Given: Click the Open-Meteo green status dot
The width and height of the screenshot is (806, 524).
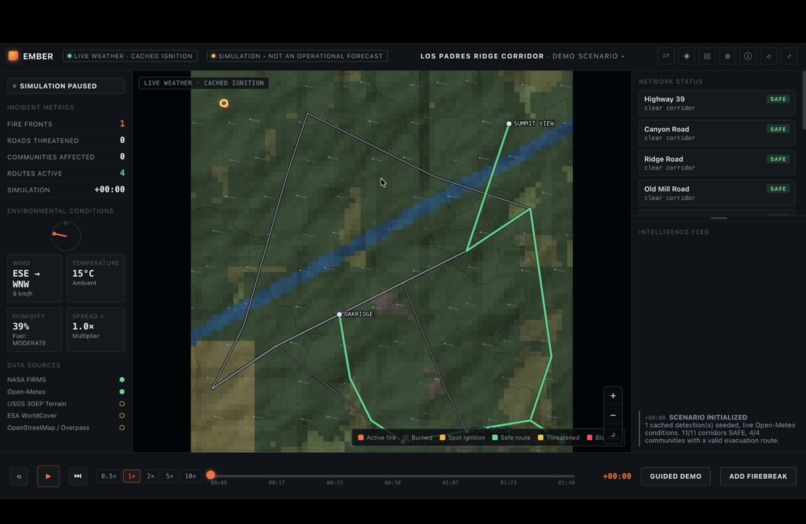Looking at the screenshot, I should click(x=122, y=391).
